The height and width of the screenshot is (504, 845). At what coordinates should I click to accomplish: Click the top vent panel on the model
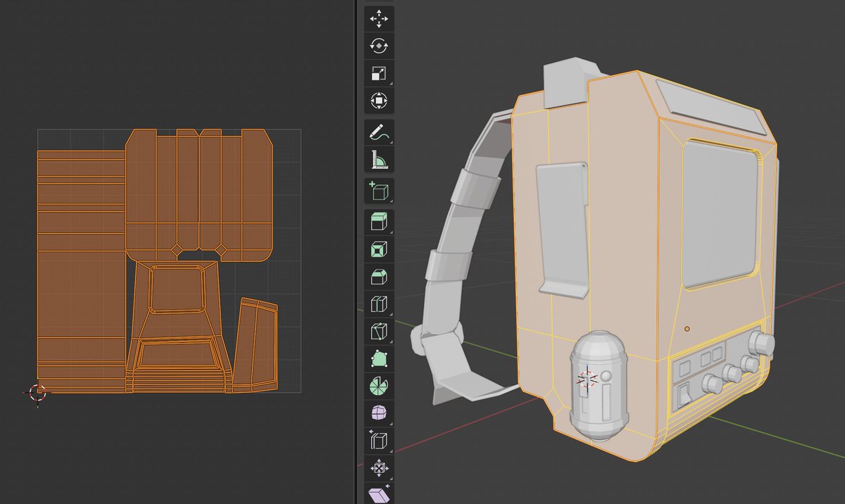pos(711,108)
